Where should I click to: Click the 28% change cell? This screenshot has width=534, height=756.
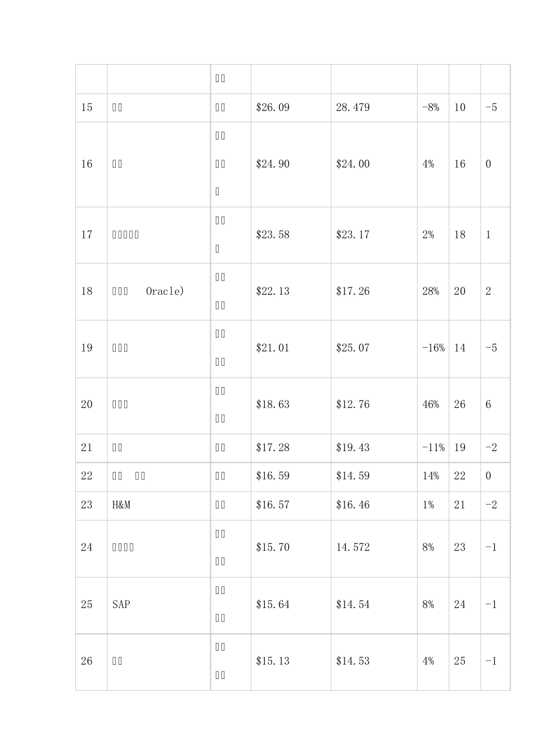click(431, 291)
